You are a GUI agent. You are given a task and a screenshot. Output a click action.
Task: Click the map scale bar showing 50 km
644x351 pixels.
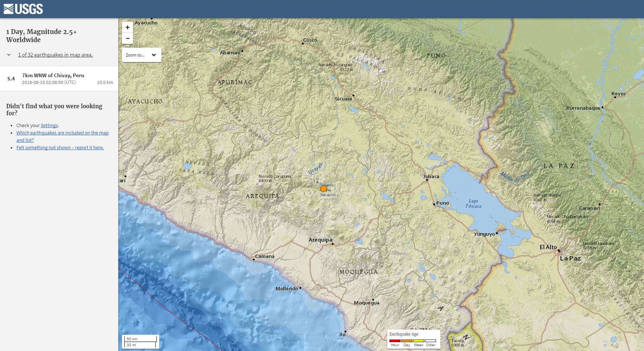tap(140, 341)
